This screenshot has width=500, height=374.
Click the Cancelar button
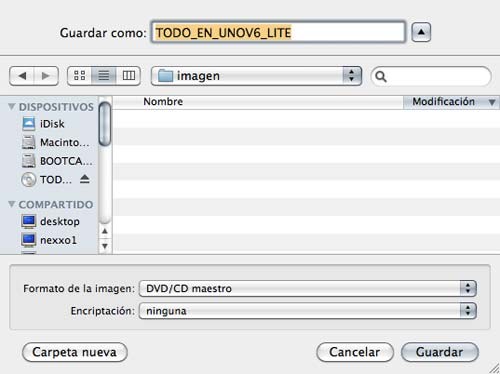pos(355,352)
